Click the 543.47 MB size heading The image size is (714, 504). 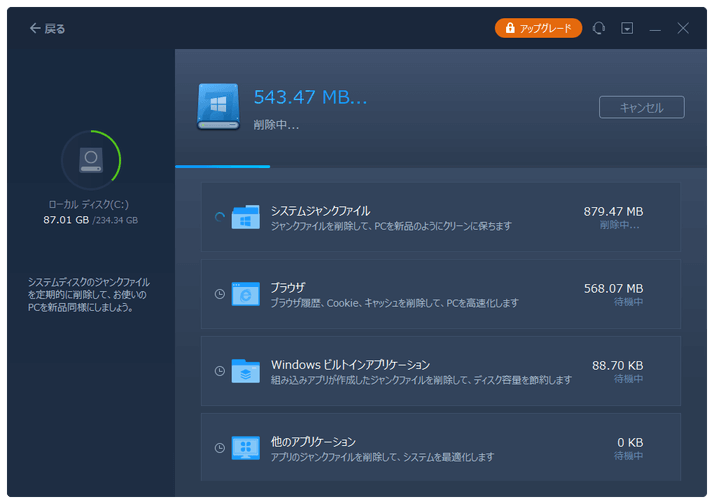tap(310, 97)
